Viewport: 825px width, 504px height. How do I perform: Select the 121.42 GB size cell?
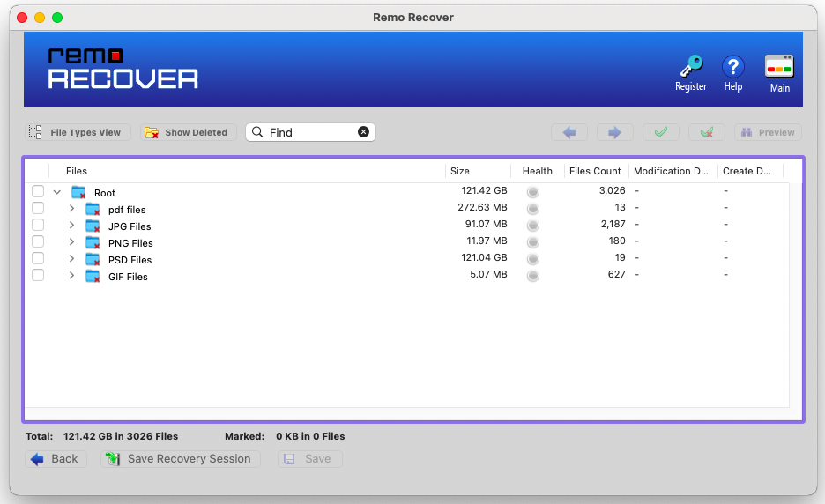[484, 190]
